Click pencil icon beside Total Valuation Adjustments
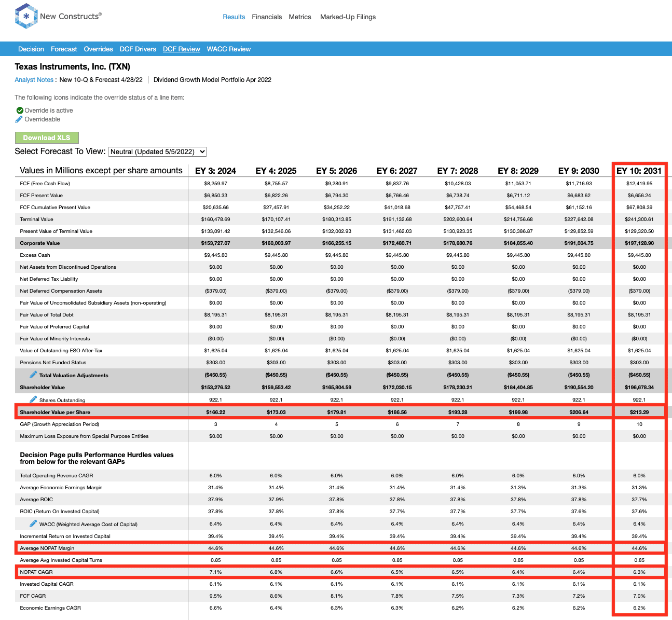The image size is (672, 620). coord(33,375)
